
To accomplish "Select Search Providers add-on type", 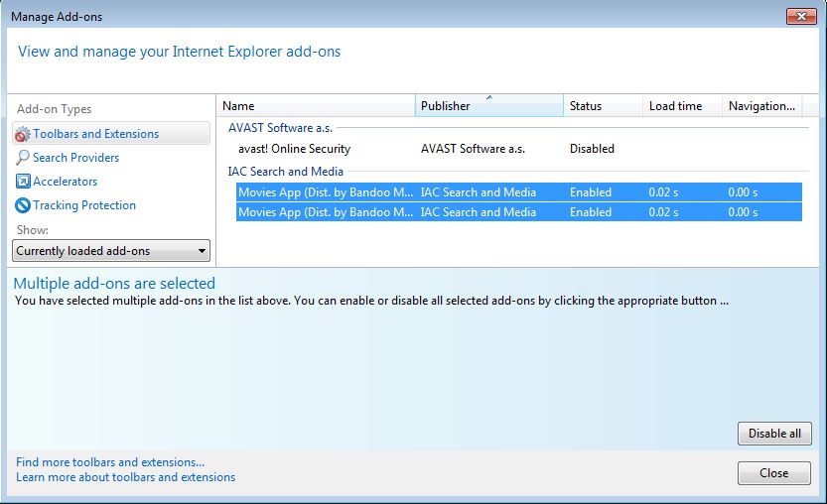I will point(75,158).
